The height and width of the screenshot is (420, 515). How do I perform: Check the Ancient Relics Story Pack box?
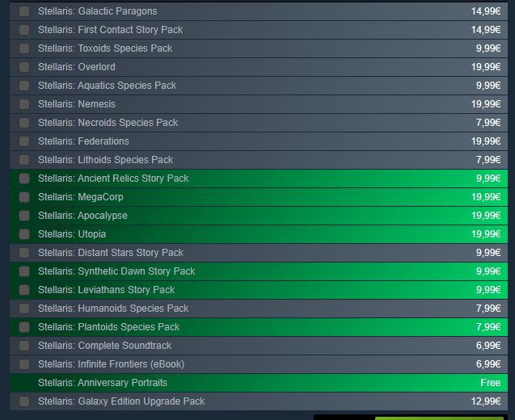tap(24, 178)
